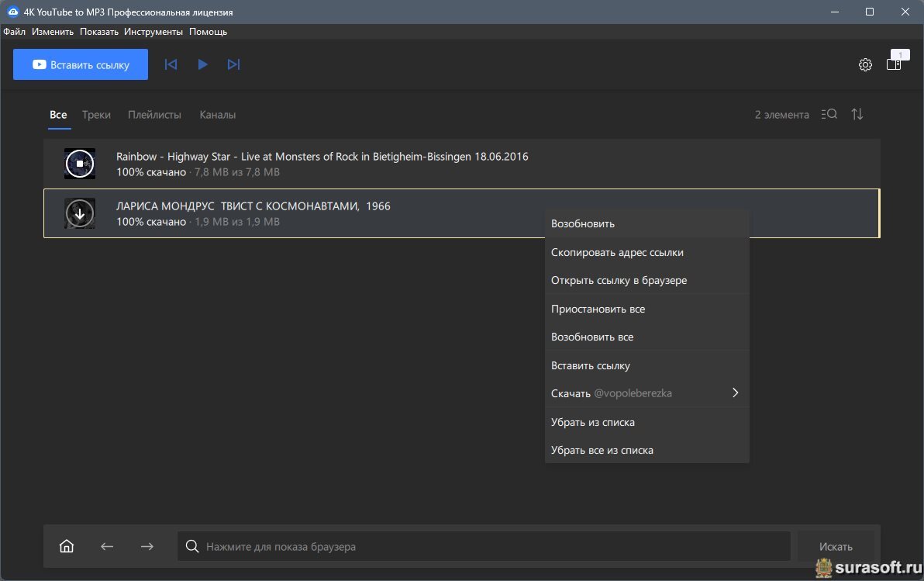Switch to the Каналы tab
The image size is (924, 581).
tap(218, 115)
